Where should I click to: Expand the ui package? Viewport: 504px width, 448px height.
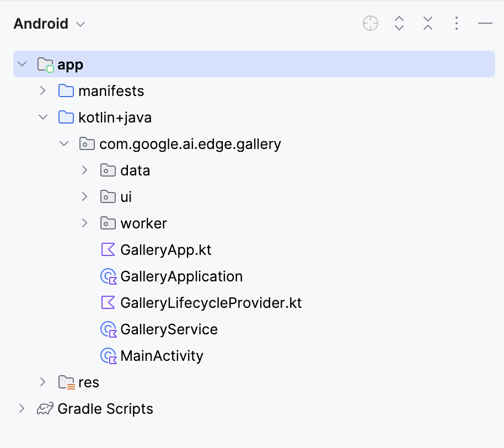[84, 196]
